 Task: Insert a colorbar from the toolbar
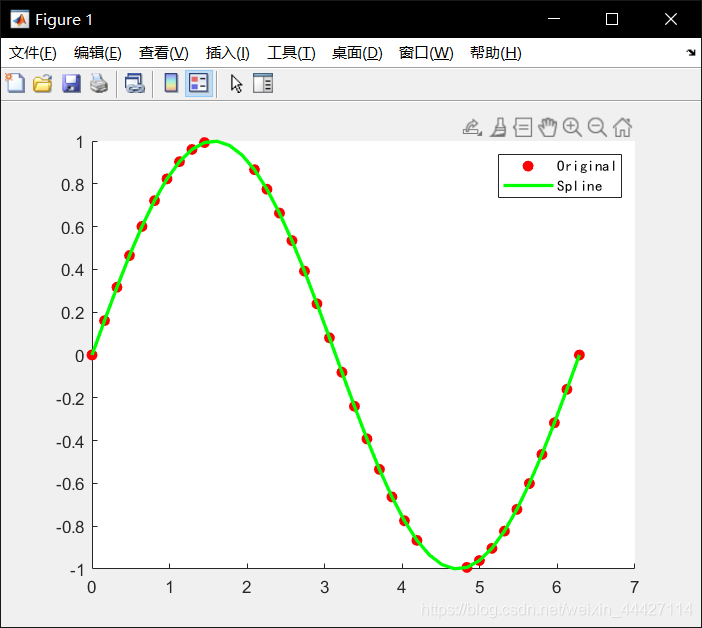point(171,83)
